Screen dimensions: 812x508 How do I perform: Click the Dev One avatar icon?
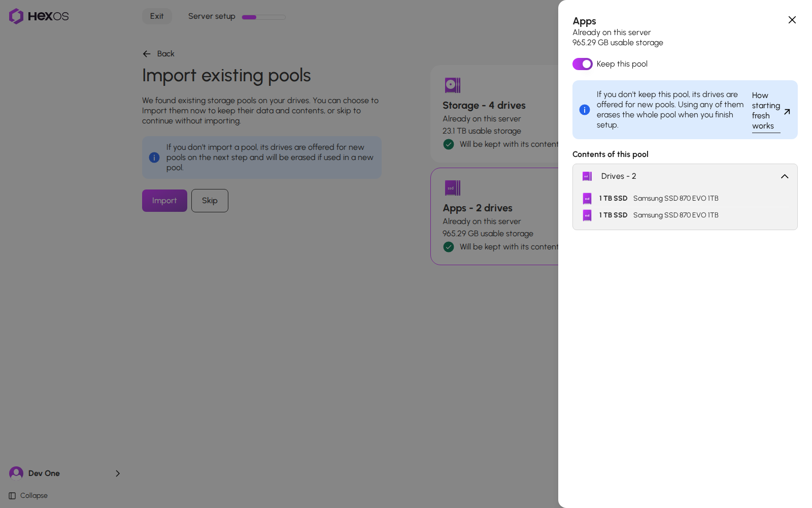[x=16, y=473]
